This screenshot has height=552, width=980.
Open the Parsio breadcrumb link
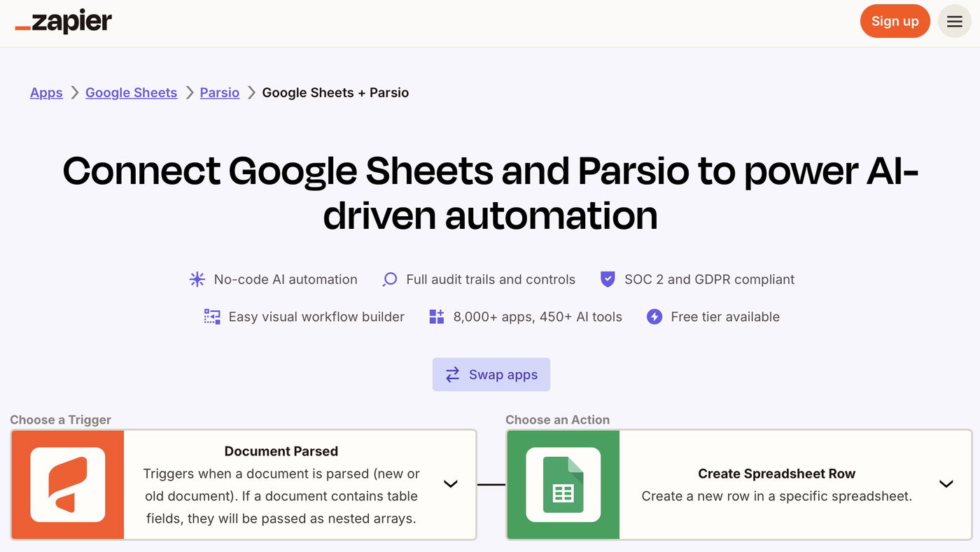coord(220,92)
